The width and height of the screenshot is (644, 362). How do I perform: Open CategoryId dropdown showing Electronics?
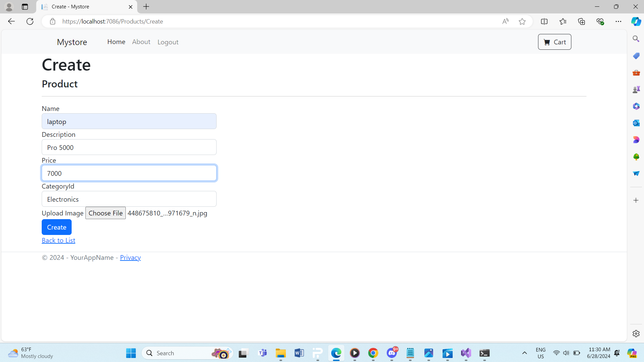(x=129, y=199)
